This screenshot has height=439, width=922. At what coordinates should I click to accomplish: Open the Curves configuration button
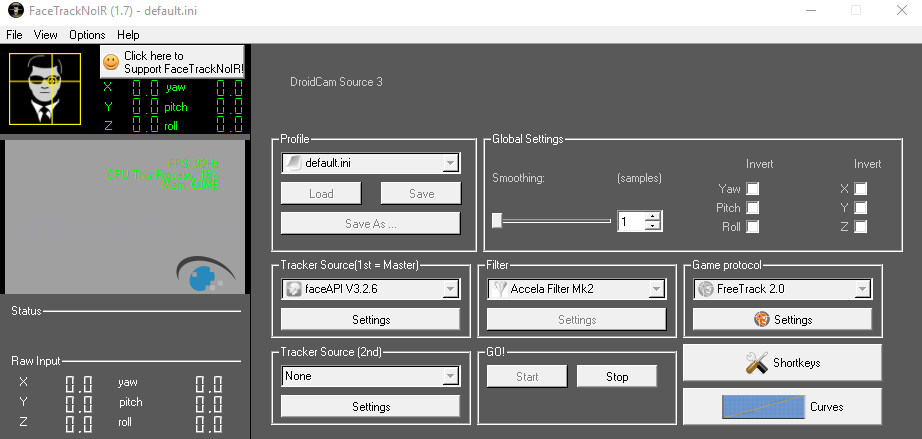point(783,407)
